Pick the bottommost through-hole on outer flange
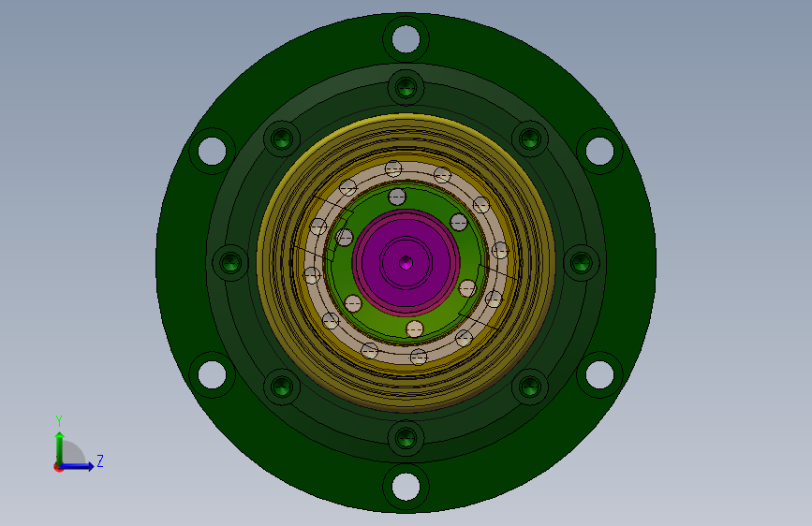The width and height of the screenshot is (812, 526). tap(406, 486)
